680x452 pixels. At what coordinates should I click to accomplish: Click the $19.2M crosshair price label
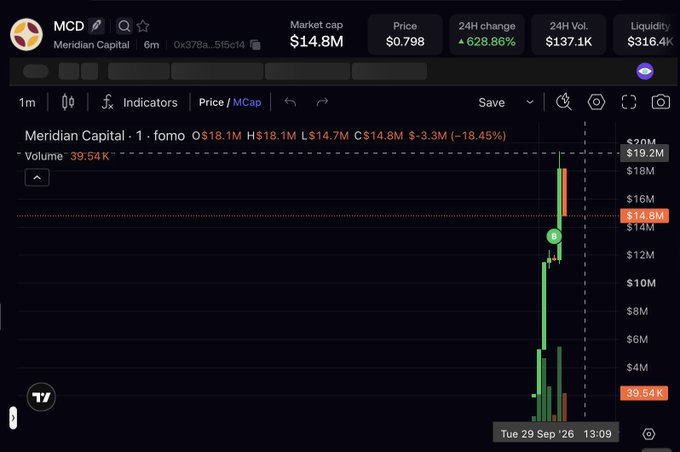click(x=644, y=153)
